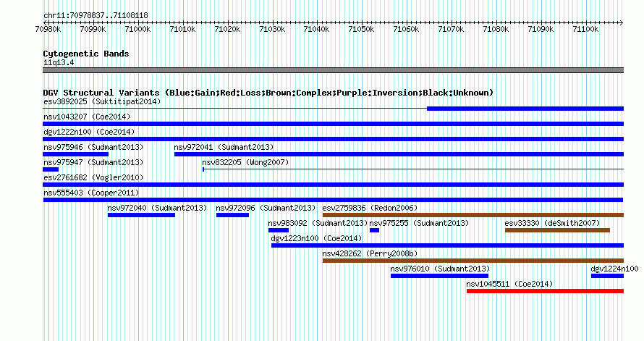
Task: Click the gray 11q13.4 cytogenetic band bar
Action: (333, 70)
